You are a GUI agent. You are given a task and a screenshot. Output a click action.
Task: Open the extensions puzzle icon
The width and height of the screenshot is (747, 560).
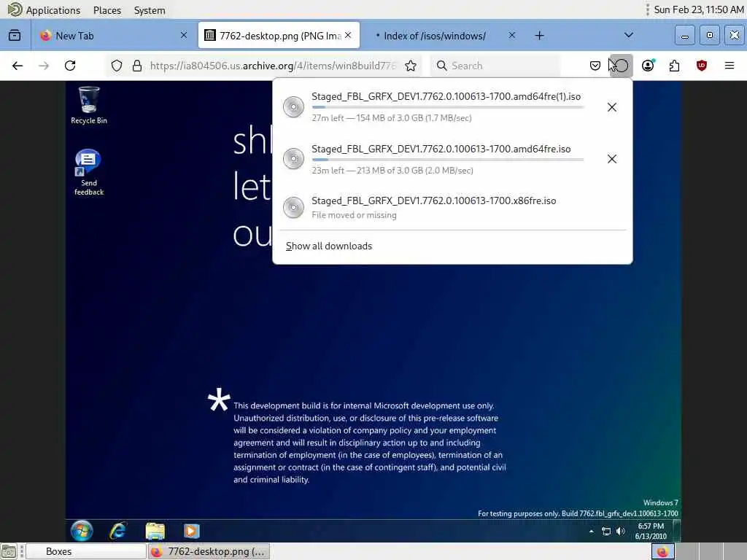(675, 66)
